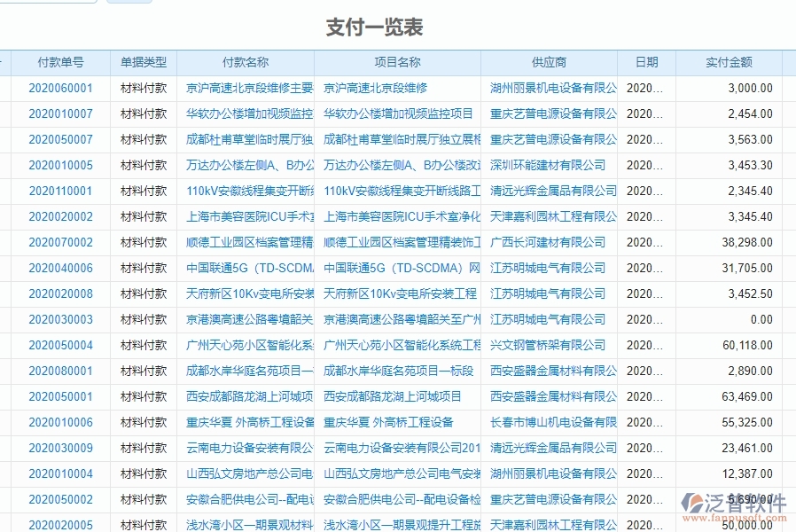The width and height of the screenshot is (796, 532).
Task: Click the 供应商 column header
Action: [x=548, y=62]
